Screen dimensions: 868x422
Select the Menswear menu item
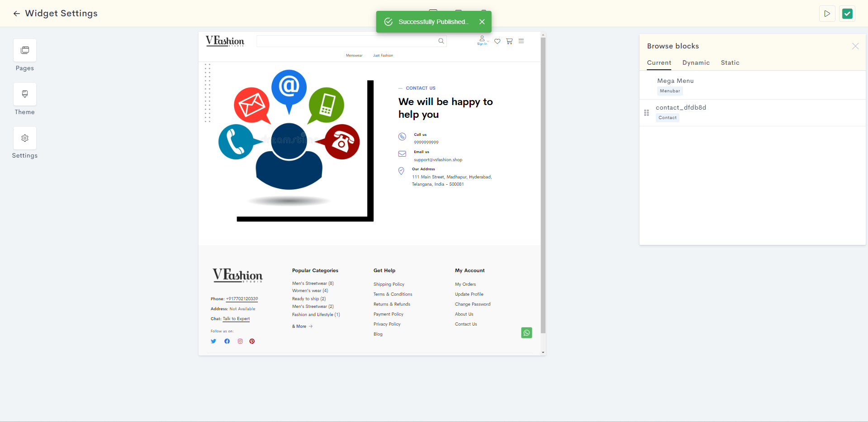click(x=354, y=56)
